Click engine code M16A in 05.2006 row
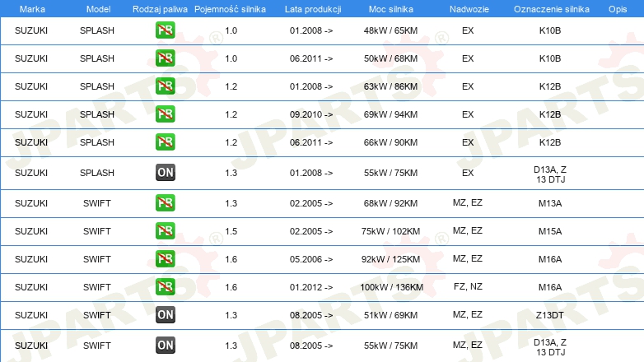644x362 pixels. click(550, 259)
